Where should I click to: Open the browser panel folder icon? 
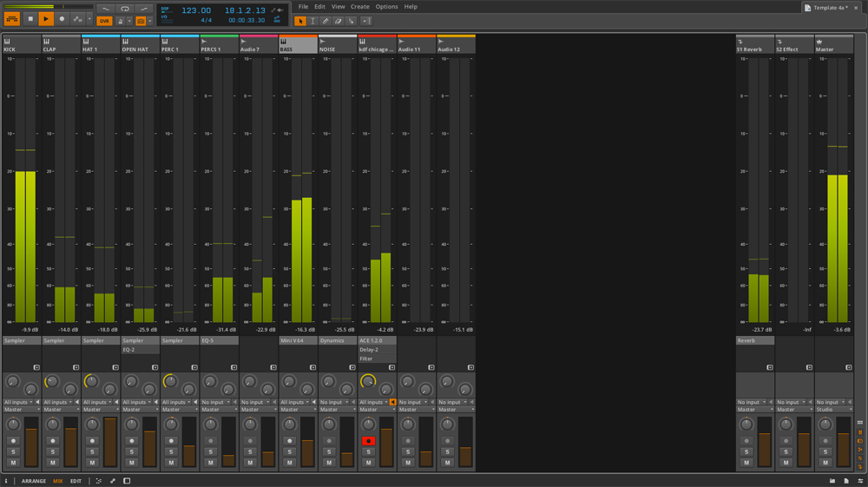[832, 481]
